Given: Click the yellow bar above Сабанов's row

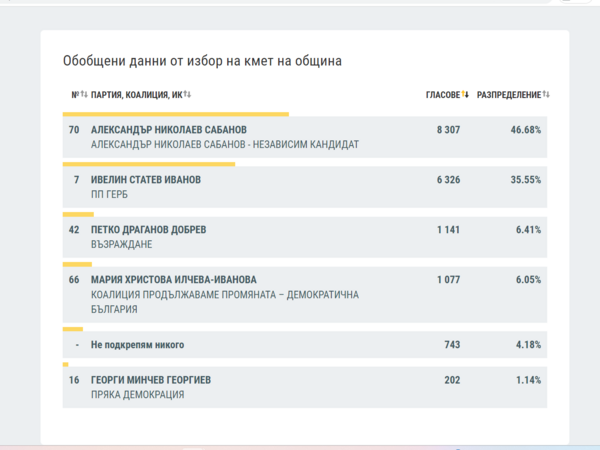Looking at the screenshot, I should (175, 114).
